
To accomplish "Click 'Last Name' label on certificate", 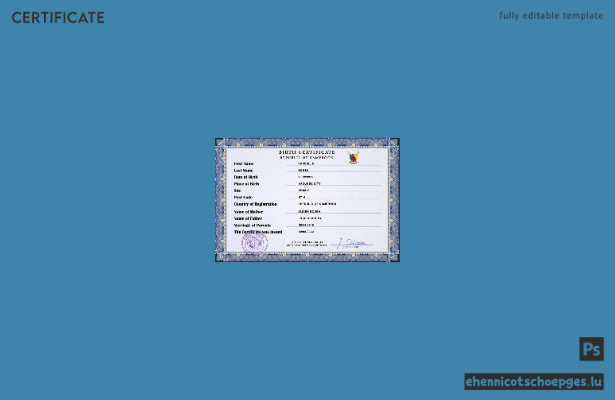I will pyautogui.click(x=243, y=171).
